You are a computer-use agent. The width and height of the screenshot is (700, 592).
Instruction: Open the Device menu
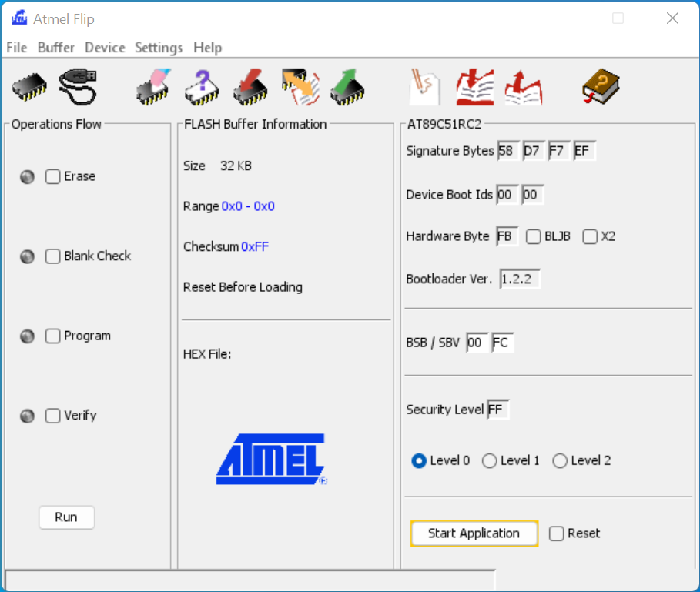[105, 47]
